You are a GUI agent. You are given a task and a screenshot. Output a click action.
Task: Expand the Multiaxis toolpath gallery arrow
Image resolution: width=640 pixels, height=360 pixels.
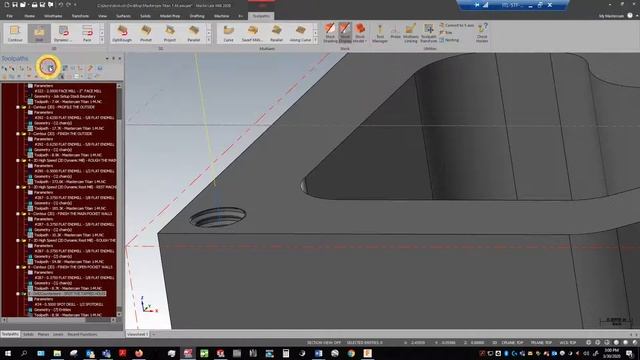coord(315,40)
